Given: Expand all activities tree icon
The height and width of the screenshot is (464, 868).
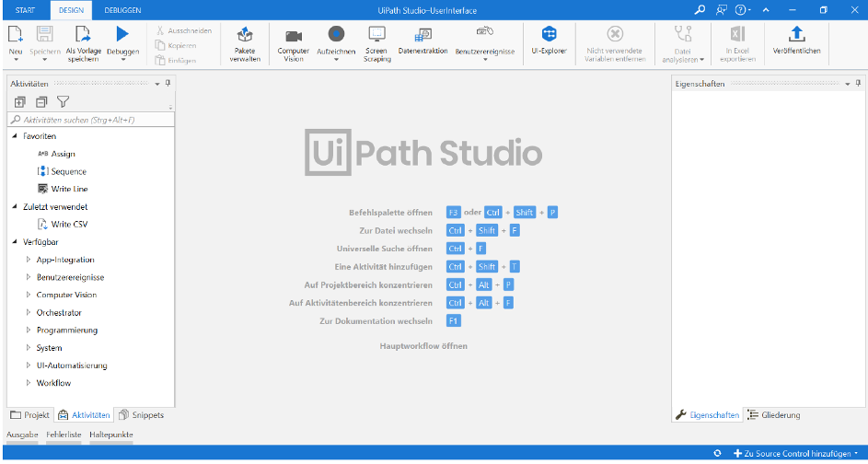Looking at the screenshot, I should 20,101.
